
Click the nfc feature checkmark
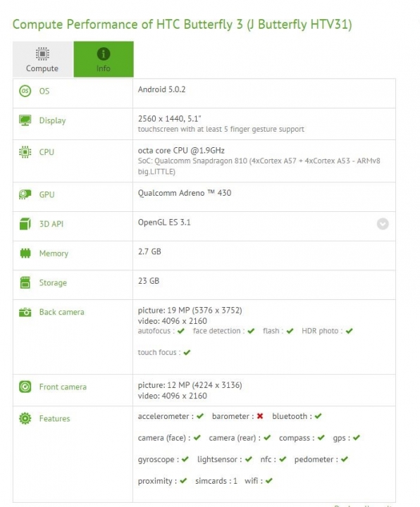283,459
